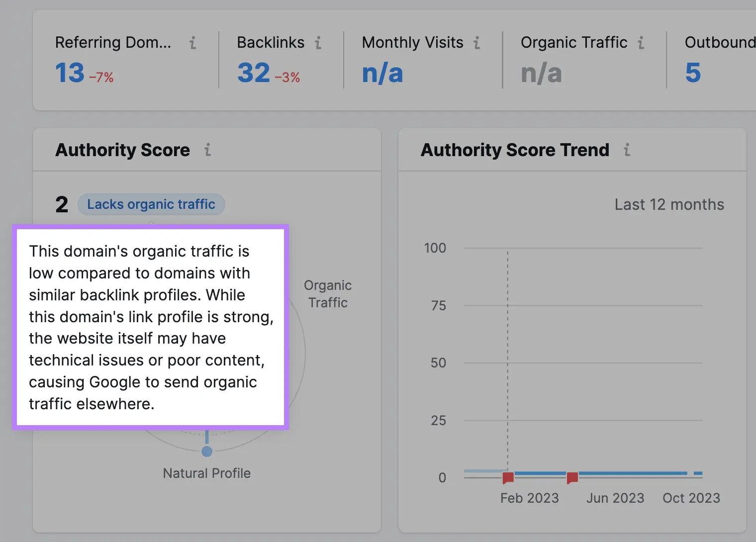Click the blue dot on the Natural Profile gauge
This screenshot has height=542, width=756.
pyautogui.click(x=207, y=451)
